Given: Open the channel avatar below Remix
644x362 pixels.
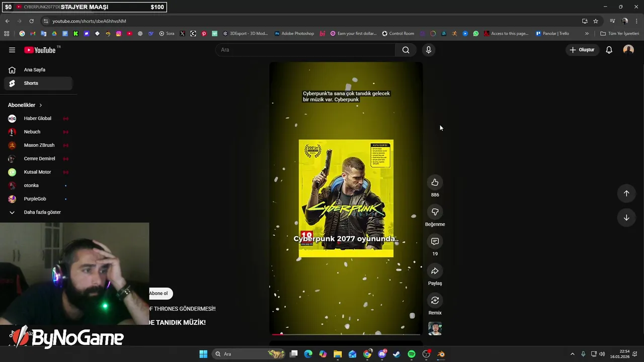Looking at the screenshot, I should (x=435, y=329).
